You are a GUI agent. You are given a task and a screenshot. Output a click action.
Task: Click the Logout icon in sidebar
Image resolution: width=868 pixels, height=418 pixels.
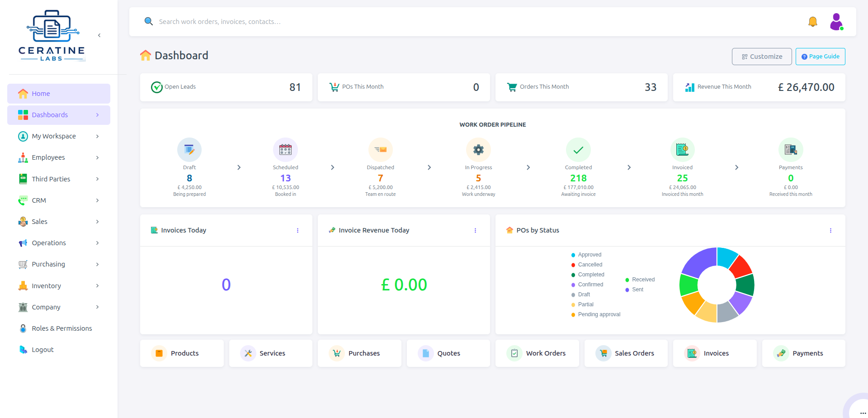pos(23,350)
